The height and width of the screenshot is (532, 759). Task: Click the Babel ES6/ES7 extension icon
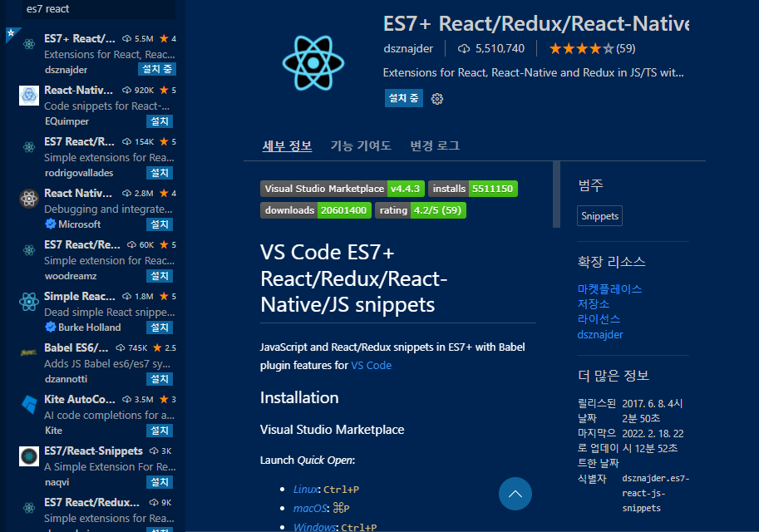click(x=29, y=353)
